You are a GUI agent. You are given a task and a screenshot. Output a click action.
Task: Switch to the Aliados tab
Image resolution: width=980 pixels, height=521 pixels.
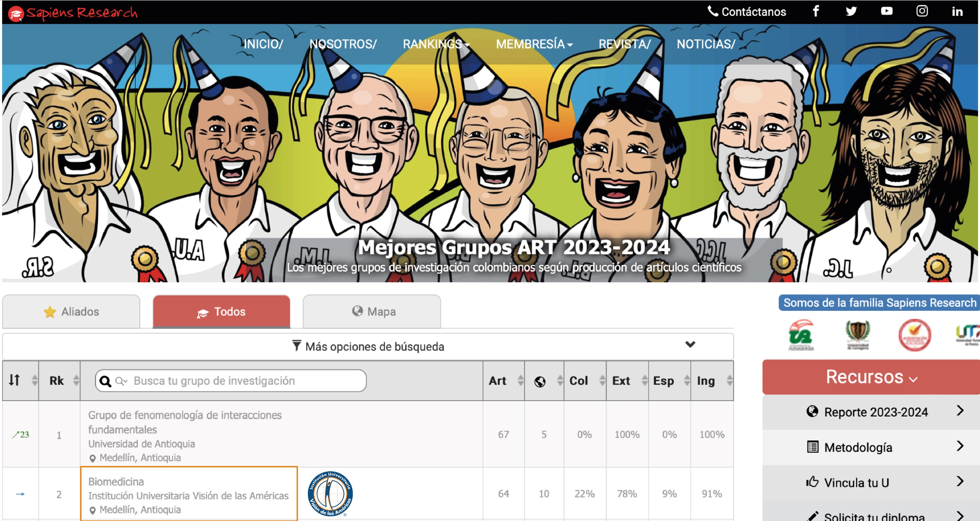point(71,312)
